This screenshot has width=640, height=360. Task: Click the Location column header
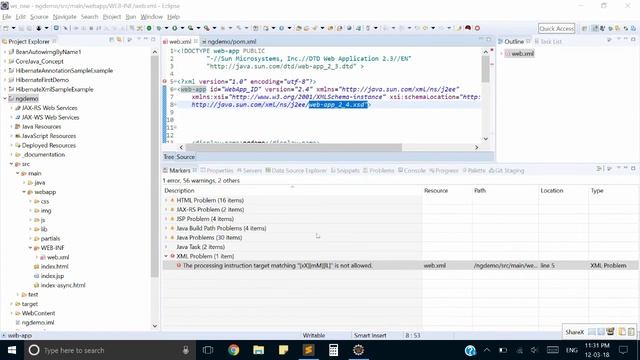(563, 191)
